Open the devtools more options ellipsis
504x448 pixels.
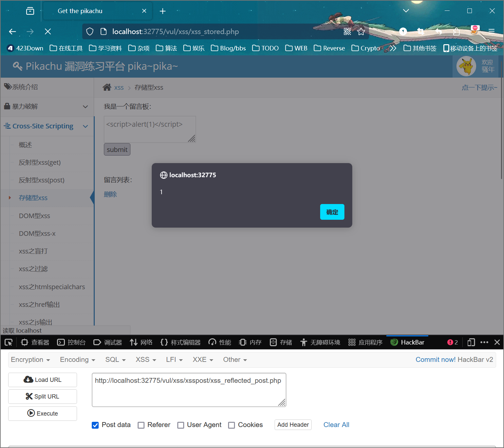(x=484, y=342)
